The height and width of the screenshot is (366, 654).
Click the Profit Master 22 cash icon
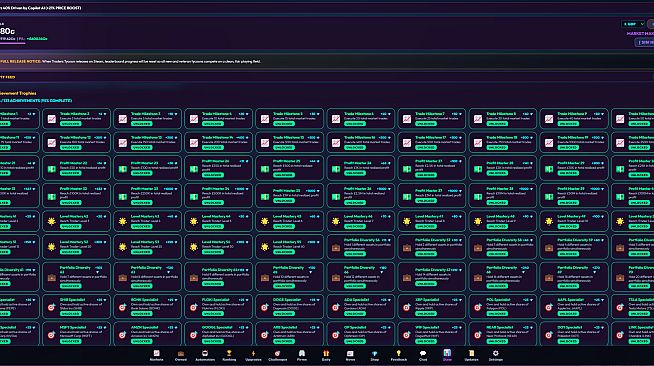pos(52,169)
